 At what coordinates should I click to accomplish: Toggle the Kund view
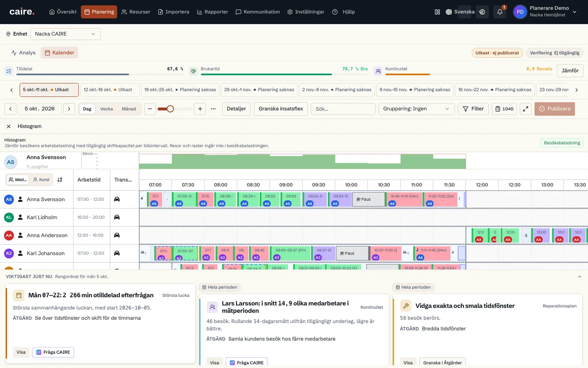pyautogui.click(x=41, y=180)
